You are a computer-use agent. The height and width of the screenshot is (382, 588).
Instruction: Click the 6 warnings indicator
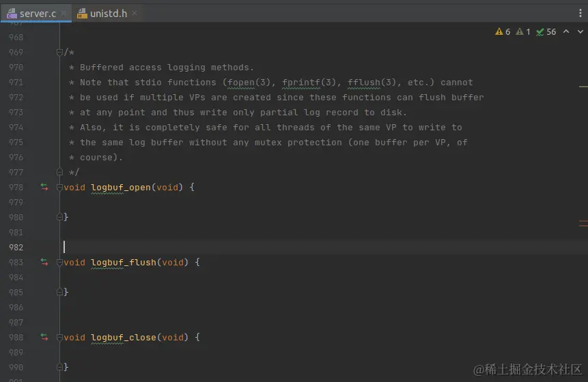click(x=503, y=32)
